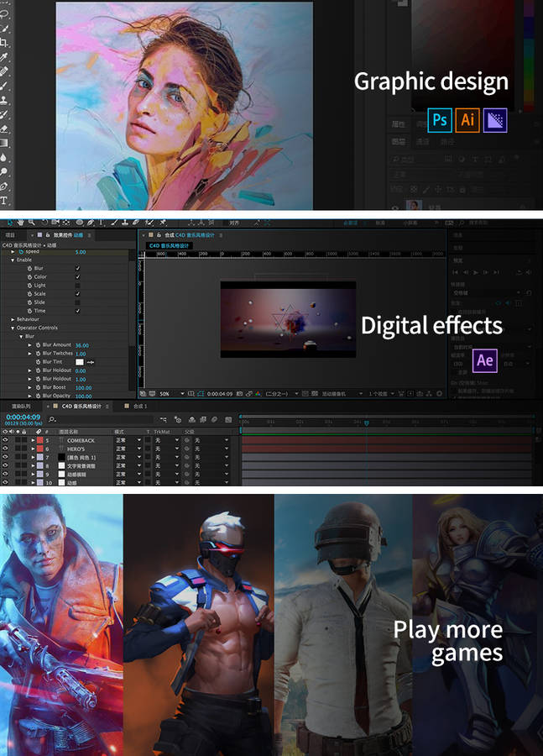Select the Eyedropper tool in Photoshop toolbar
The image size is (543, 756).
[4, 57]
